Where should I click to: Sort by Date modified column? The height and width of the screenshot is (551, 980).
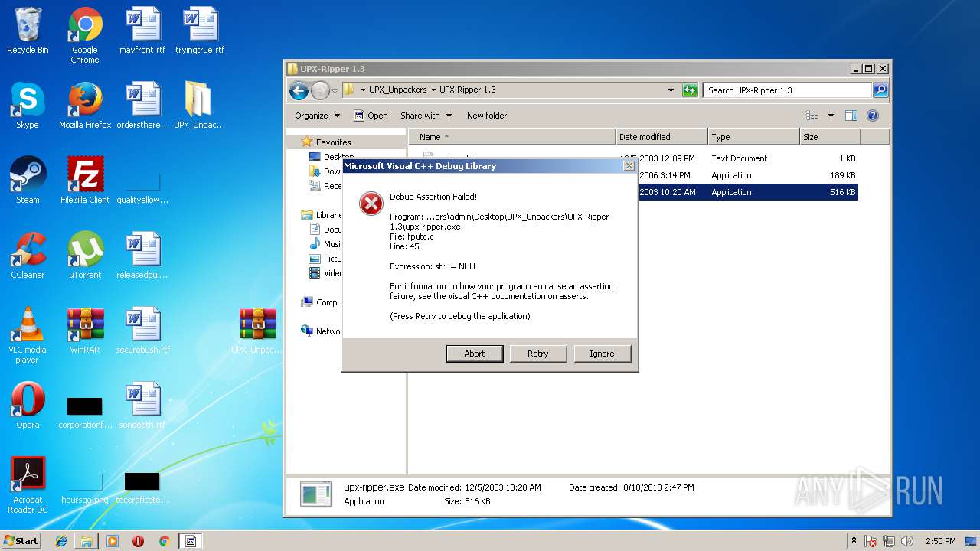(x=661, y=137)
